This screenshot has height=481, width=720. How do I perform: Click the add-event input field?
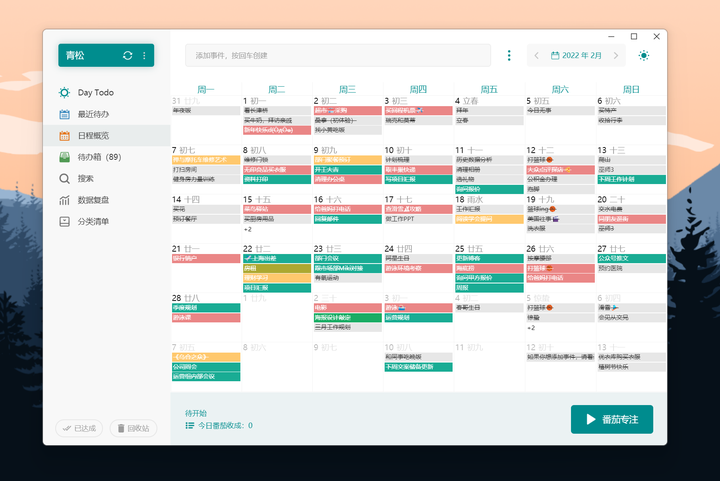coord(338,56)
